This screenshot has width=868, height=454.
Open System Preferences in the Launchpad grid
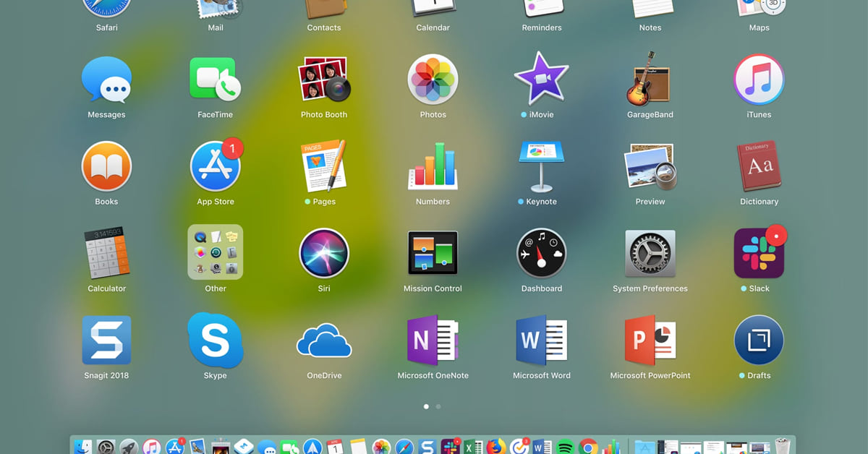pyautogui.click(x=650, y=253)
